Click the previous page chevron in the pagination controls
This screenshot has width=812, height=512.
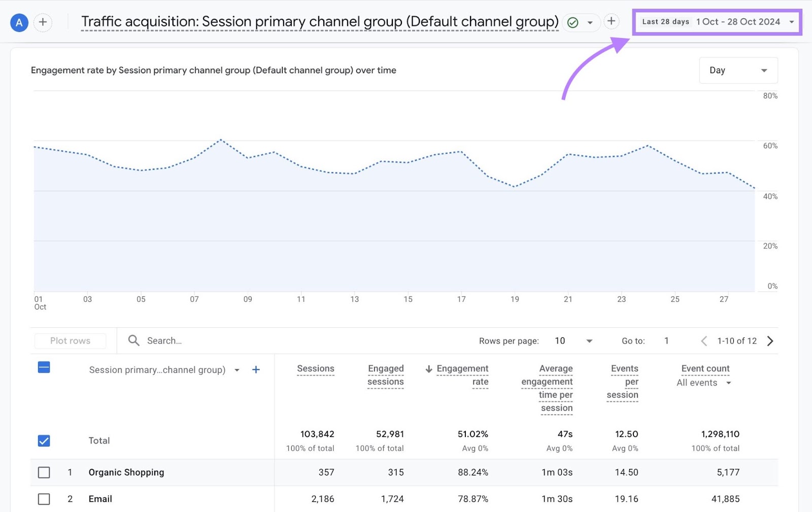(x=704, y=340)
